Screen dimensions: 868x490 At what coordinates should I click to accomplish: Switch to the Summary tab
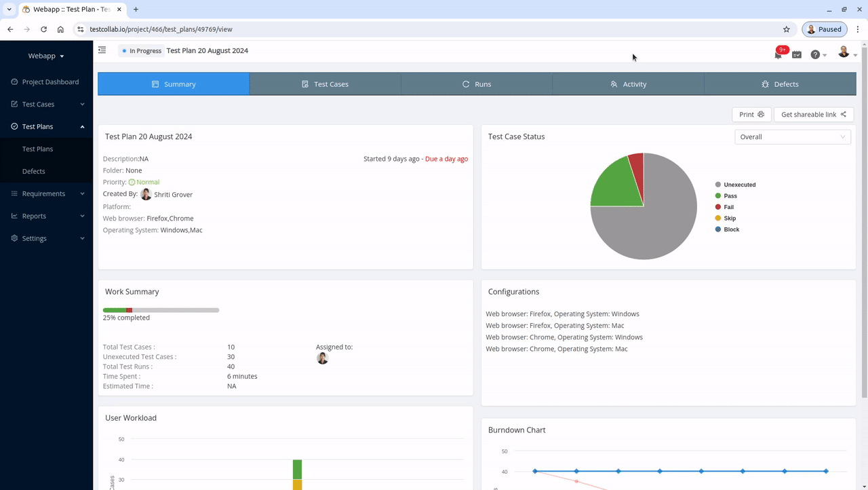point(174,84)
